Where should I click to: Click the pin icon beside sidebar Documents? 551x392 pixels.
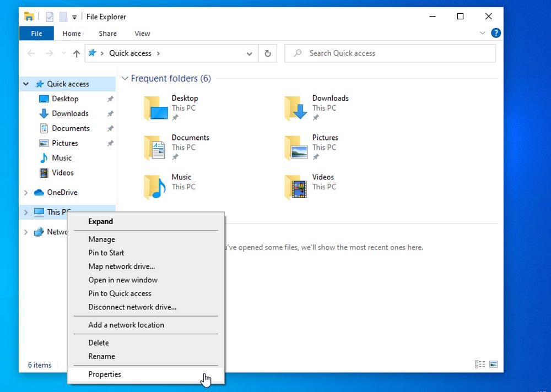pyautogui.click(x=110, y=129)
